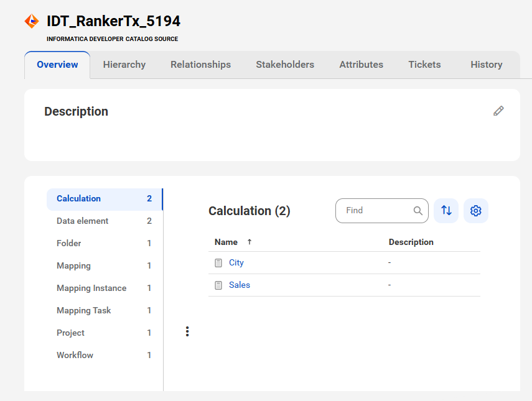Open the Sales calculation link
The width and height of the screenshot is (532, 401).
tap(239, 285)
